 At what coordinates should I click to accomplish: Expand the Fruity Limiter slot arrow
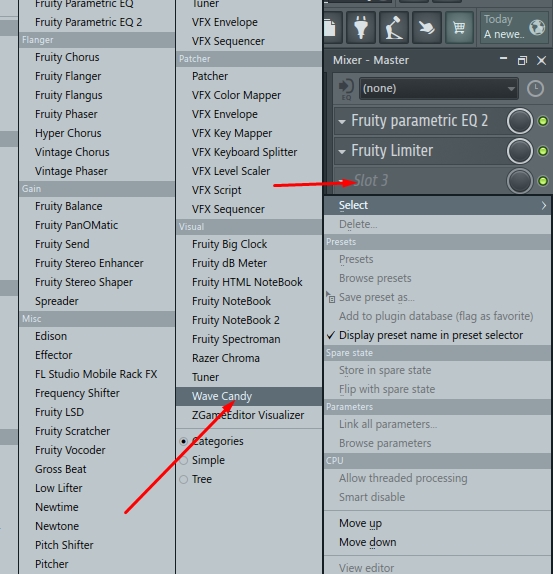(342, 152)
